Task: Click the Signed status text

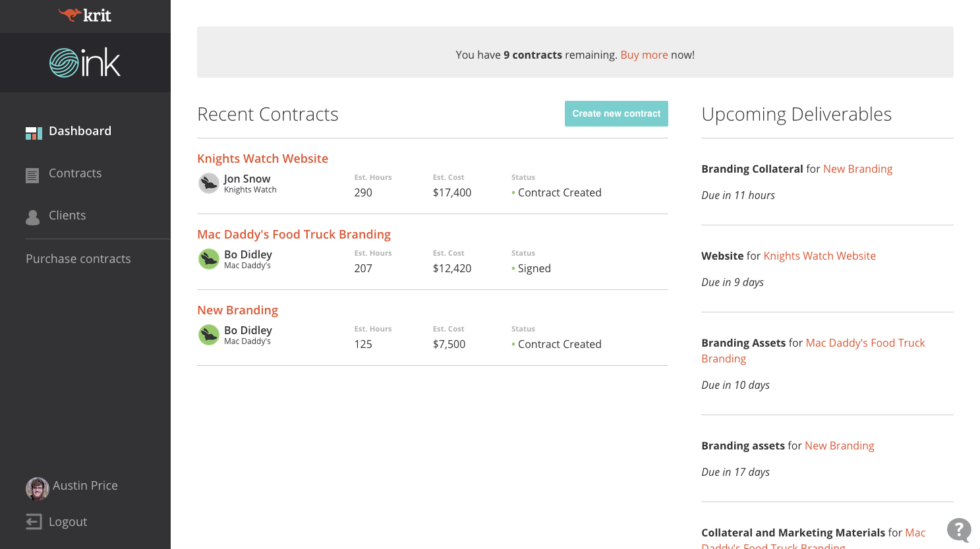Action: point(534,268)
